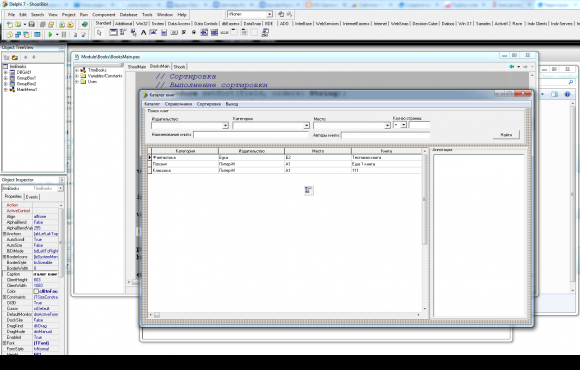Choose the CheckBox component in palette
Screen dimensions: 580x370
tap(184, 33)
